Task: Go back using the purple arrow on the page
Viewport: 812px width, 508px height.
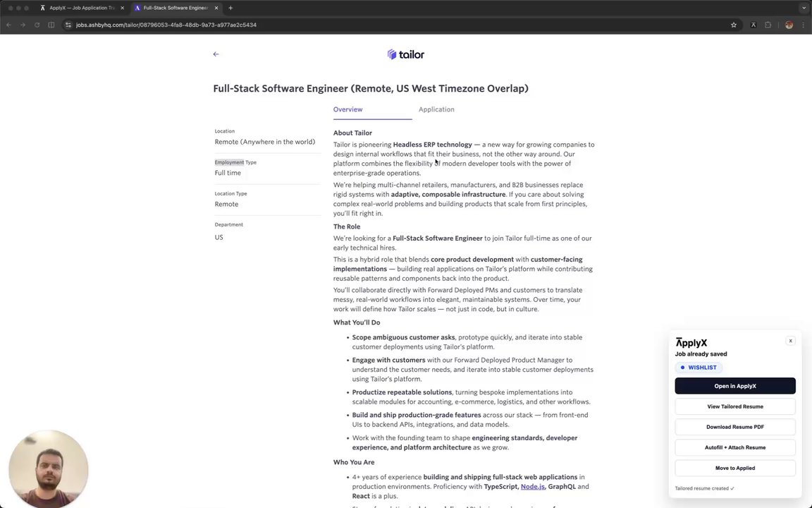Action: 216,54
